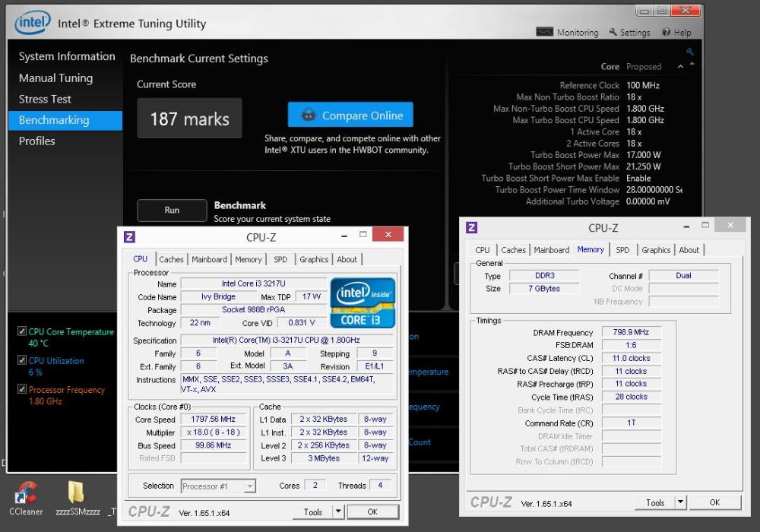Open Tools dropdown arrow in CPU window
760x532 pixels.
point(338,511)
